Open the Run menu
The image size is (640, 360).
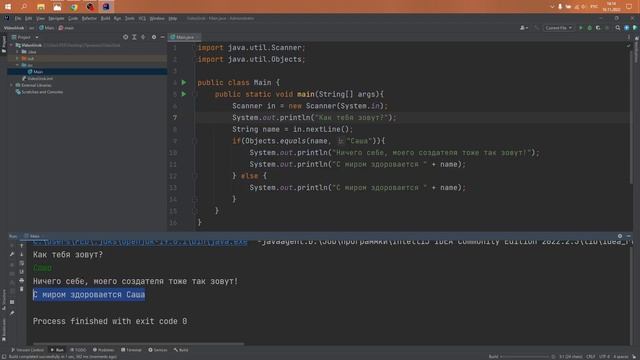(x=118, y=18)
